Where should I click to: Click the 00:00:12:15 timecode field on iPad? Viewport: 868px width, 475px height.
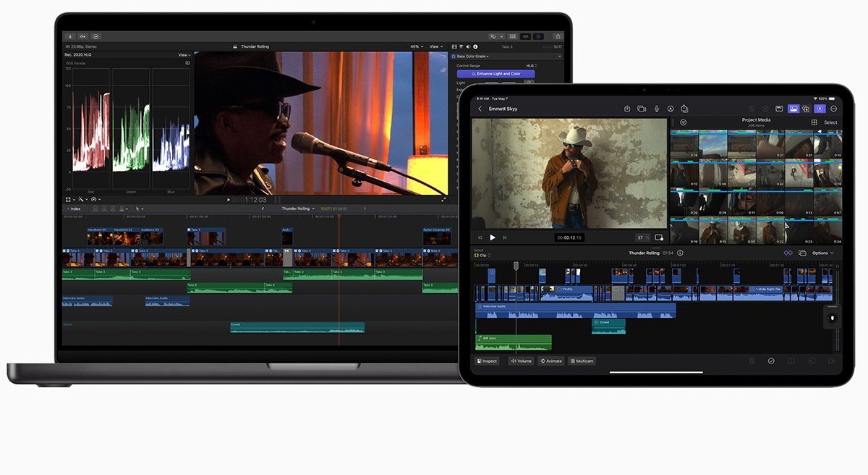click(569, 237)
